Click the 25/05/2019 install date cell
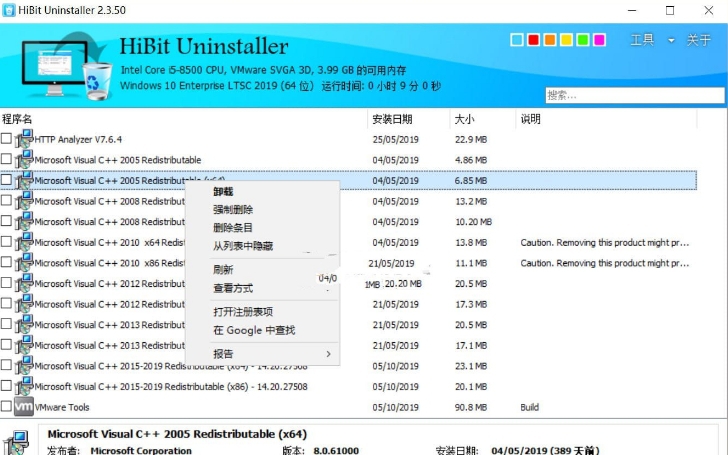 click(395, 139)
